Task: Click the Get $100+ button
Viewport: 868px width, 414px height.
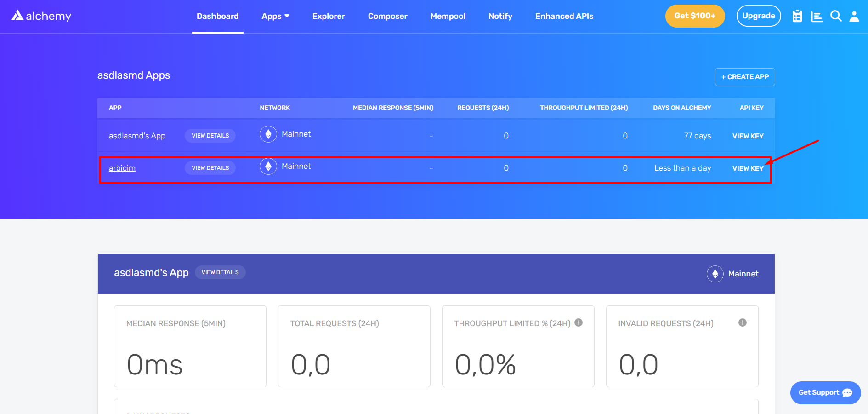Action: (695, 16)
